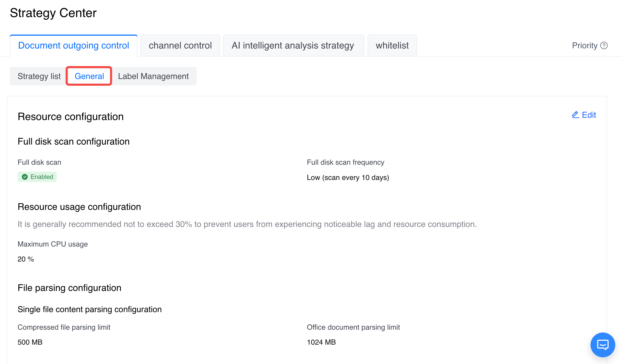Click the Priority label text

tap(585, 46)
